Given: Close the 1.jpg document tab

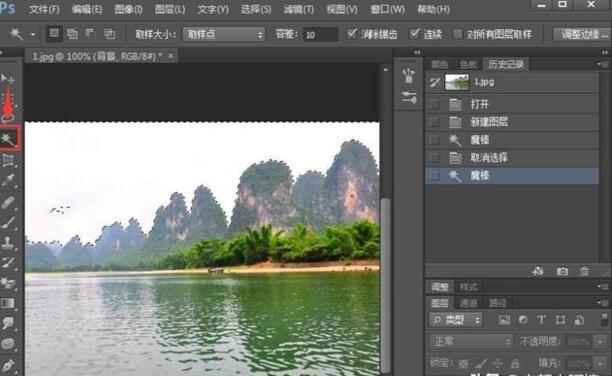Looking at the screenshot, I should pos(171,56).
